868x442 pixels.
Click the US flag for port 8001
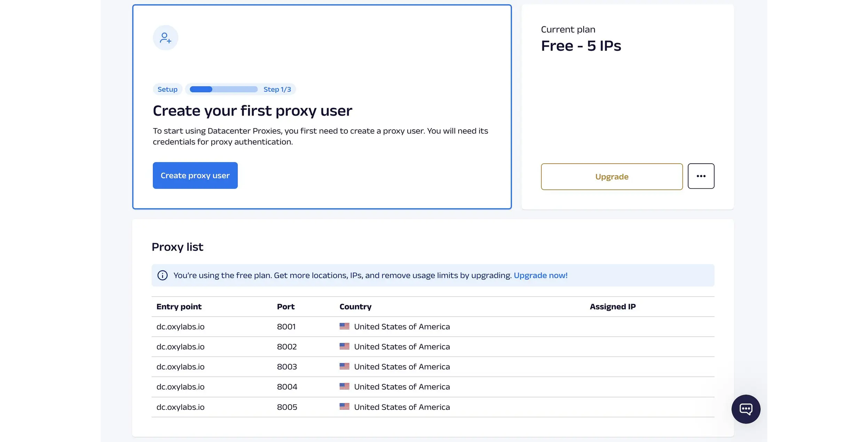(x=344, y=326)
